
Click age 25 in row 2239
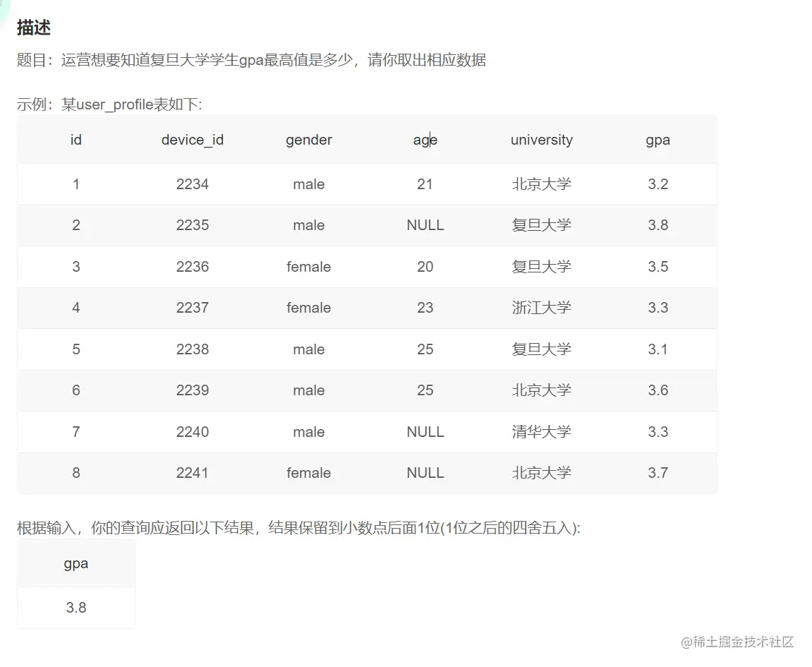click(x=425, y=390)
